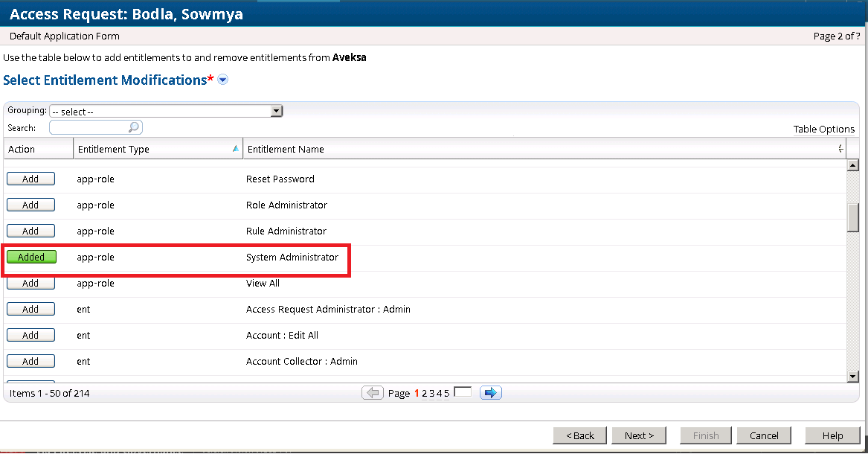
Task: Cancel the access request for Bodla, Sowmya
Action: pos(763,435)
